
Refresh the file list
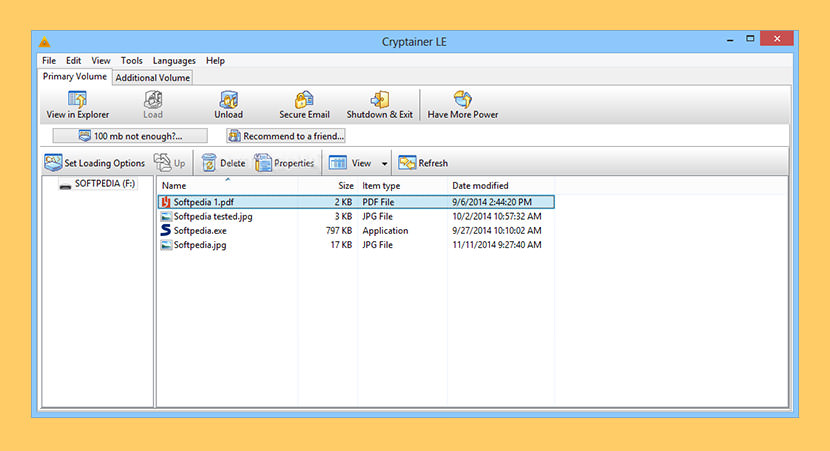[x=423, y=163]
